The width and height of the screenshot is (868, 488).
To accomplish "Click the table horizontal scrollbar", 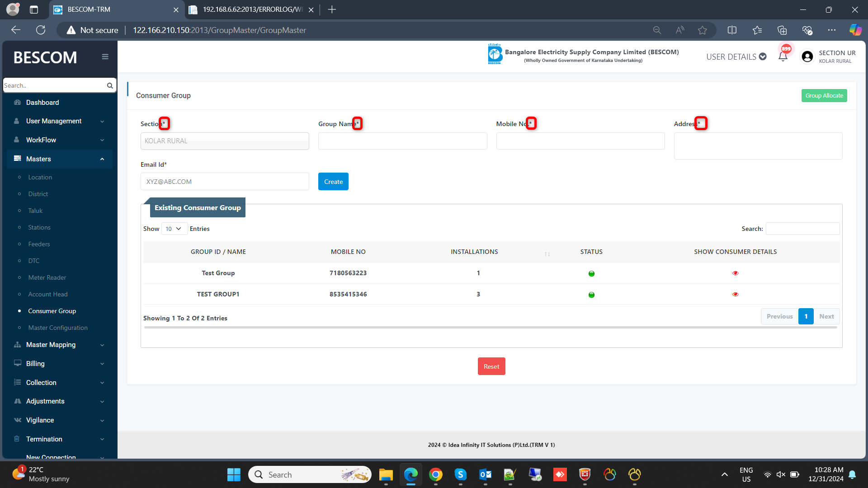I will point(491,328).
